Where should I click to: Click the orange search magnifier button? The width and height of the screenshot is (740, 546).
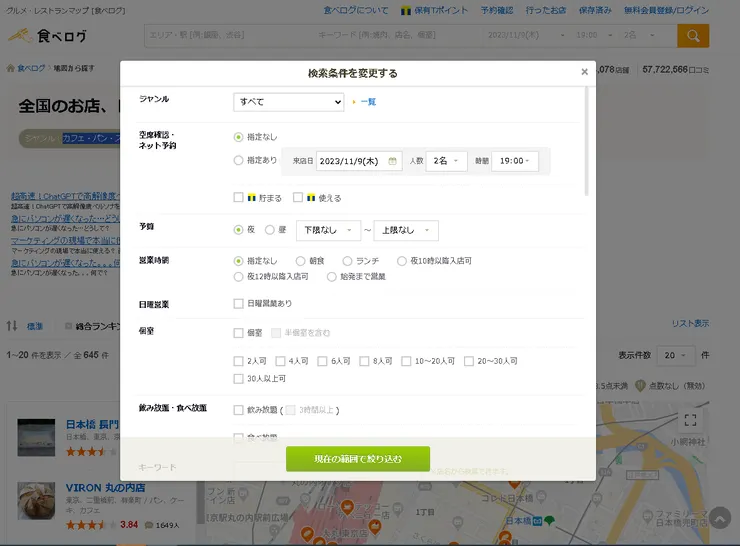click(x=693, y=36)
